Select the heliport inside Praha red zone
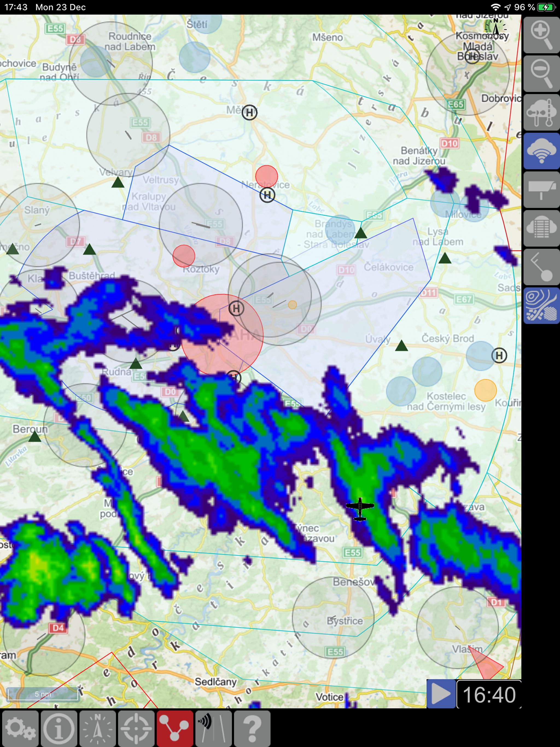Image resolution: width=560 pixels, height=747 pixels. (x=236, y=308)
